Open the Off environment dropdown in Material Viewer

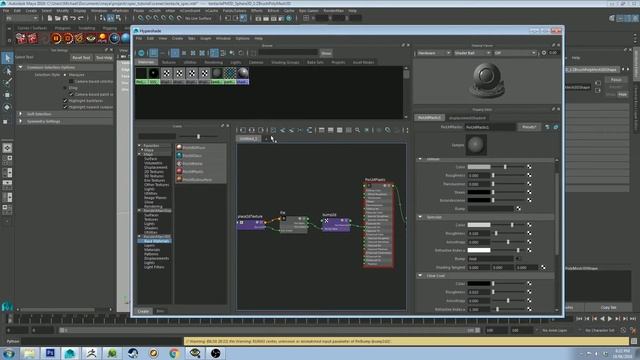coord(515,53)
